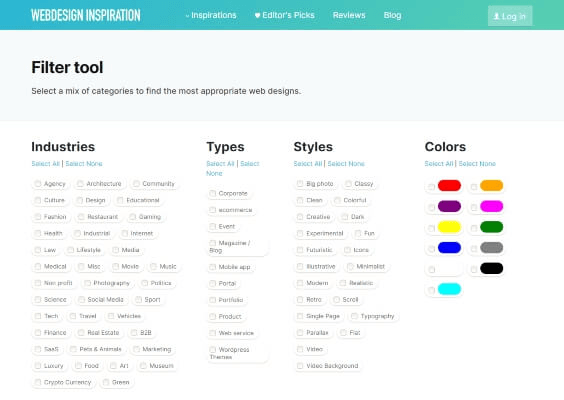The image size is (564, 400).
Task: Tick the Social Media checkbox
Action: pyautogui.click(x=82, y=300)
